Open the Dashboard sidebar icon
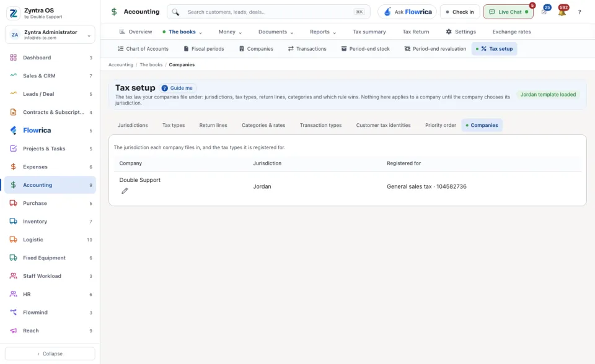 click(13, 58)
